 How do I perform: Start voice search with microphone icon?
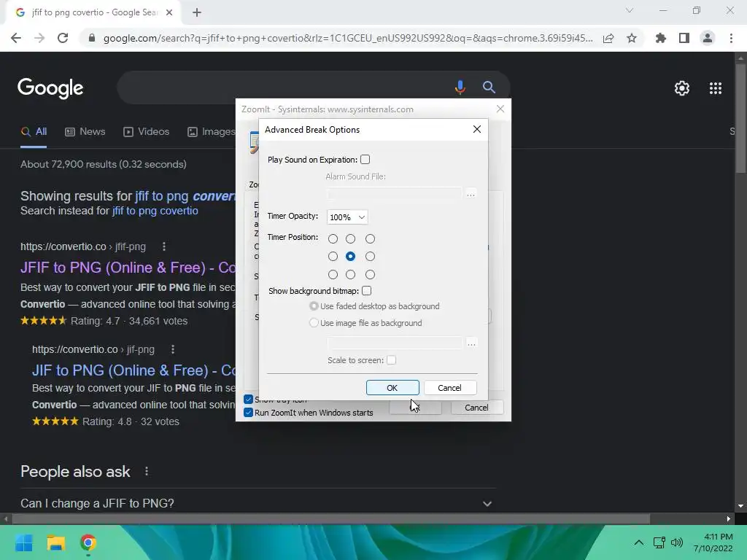460,87
